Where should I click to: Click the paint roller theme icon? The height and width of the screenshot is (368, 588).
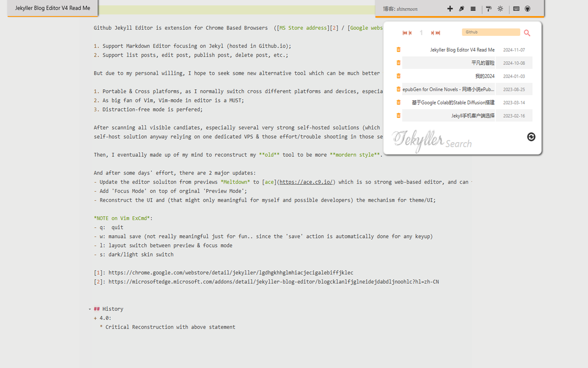pos(488,8)
